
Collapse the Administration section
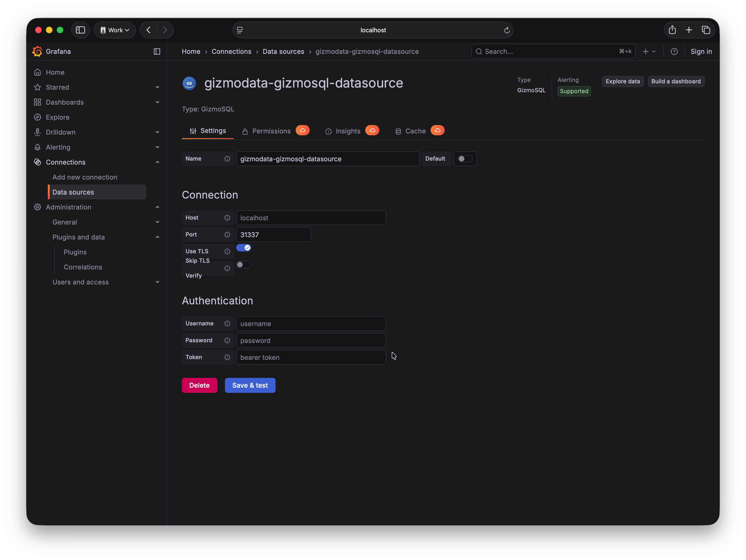[157, 207]
